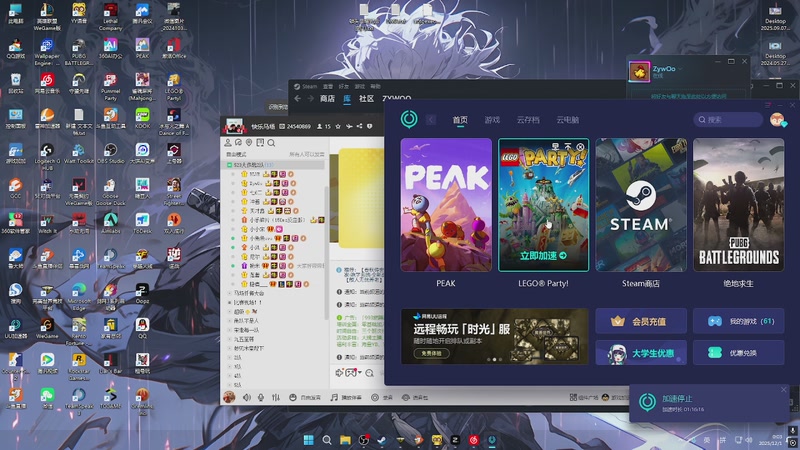The image size is (800, 450).
Task: Click the Steam window back arrow
Action: click(x=298, y=98)
